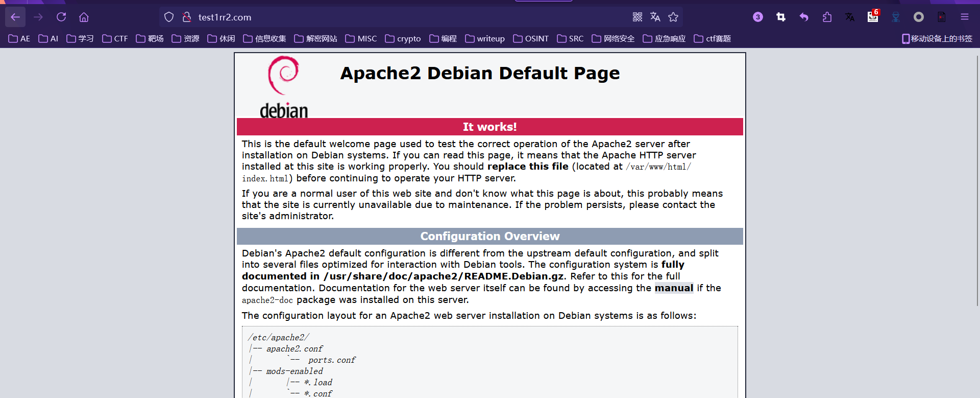Viewport: 980px width, 398px height.
Task: Go back to the previous page
Action: click(x=15, y=17)
